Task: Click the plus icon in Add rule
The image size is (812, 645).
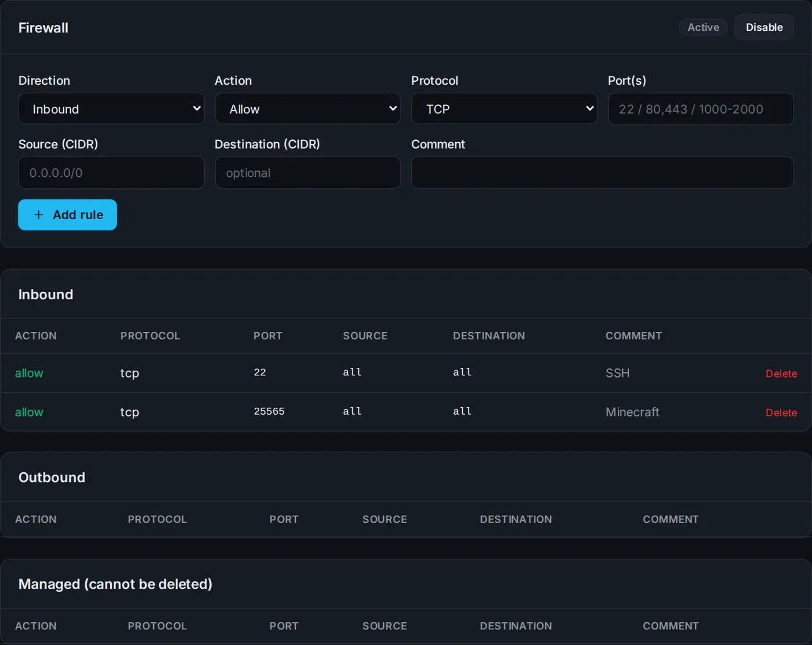Action: [x=39, y=215]
